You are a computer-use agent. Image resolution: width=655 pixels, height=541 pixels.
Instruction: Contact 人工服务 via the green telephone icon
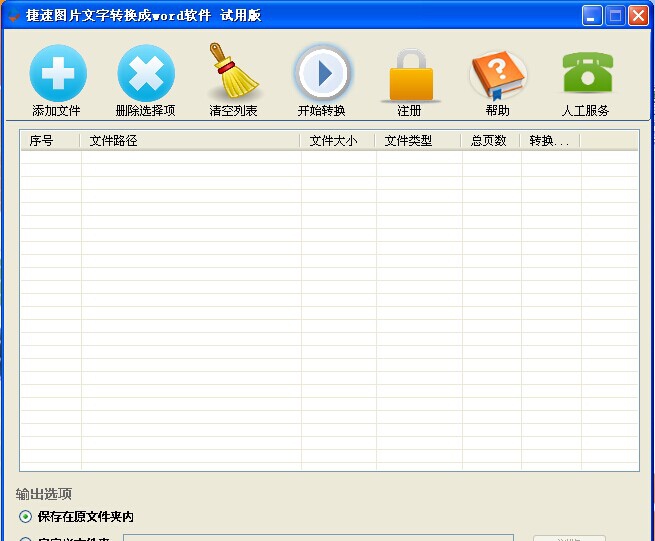click(x=587, y=72)
